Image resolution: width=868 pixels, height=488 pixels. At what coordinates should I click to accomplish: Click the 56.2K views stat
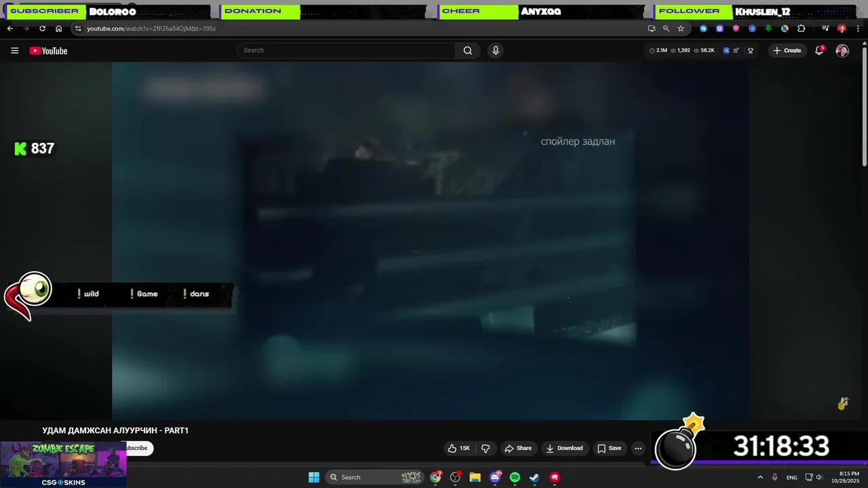pos(704,50)
